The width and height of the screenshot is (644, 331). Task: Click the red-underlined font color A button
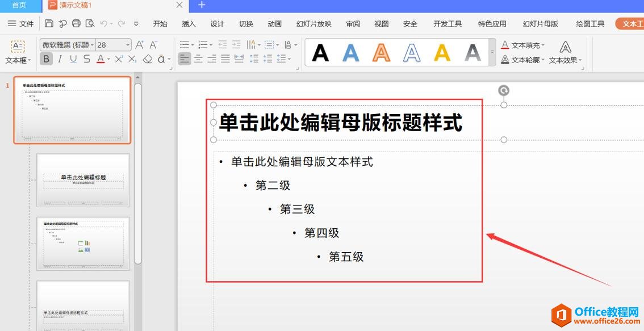pos(101,59)
